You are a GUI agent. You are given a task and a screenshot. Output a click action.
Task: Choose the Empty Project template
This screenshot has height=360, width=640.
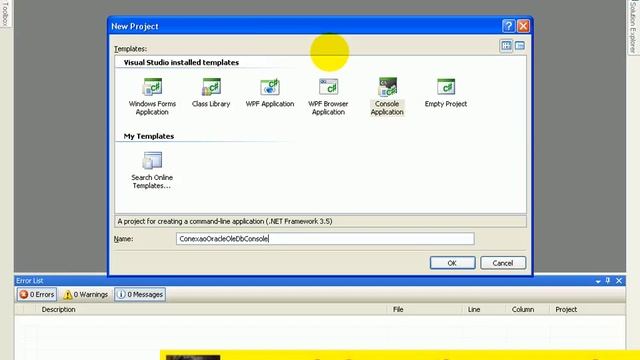(x=446, y=93)
